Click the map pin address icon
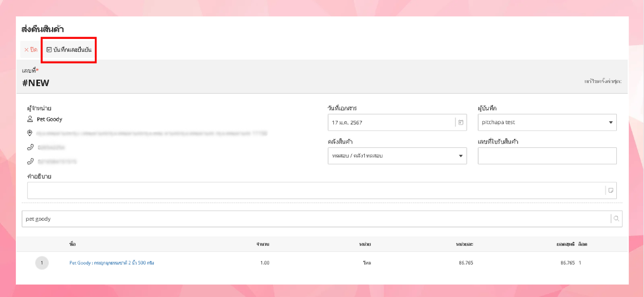644x297 pixels. click(31, 133)
